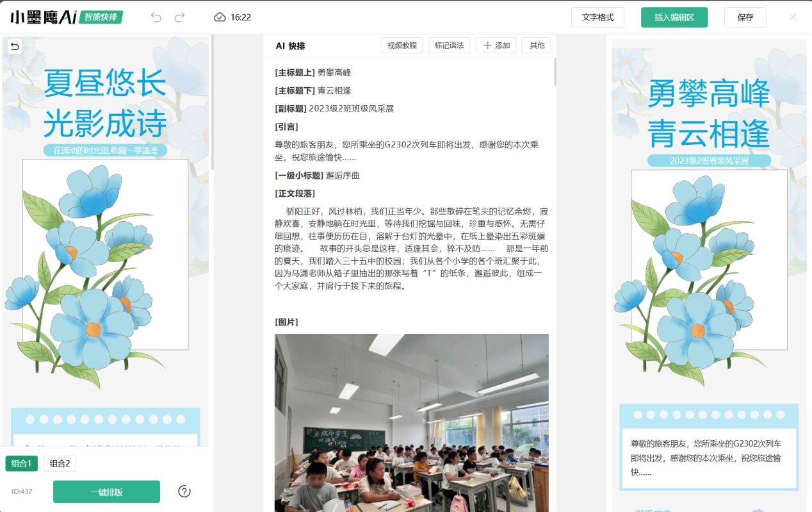Click the undo arrow icon
The height and width of the screenshot is (512, 812).
[156, 17]
